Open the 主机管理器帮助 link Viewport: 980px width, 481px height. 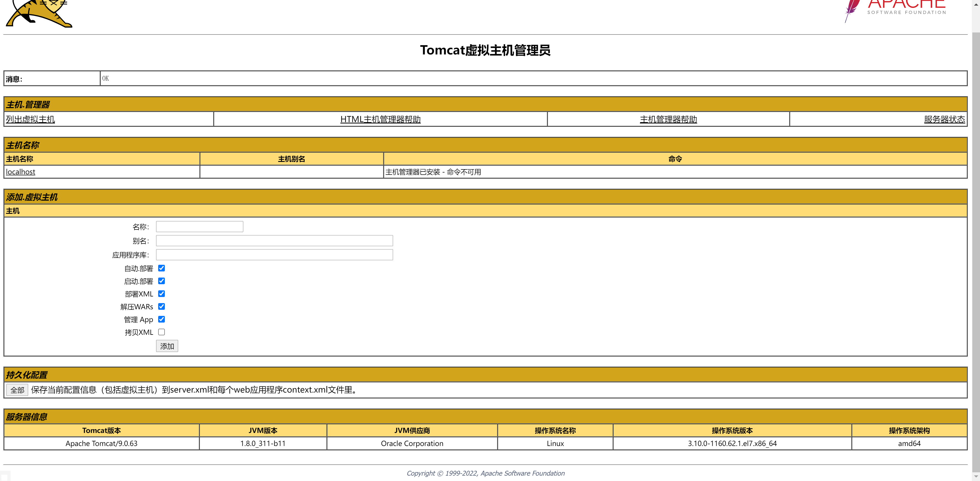[668, 119]
